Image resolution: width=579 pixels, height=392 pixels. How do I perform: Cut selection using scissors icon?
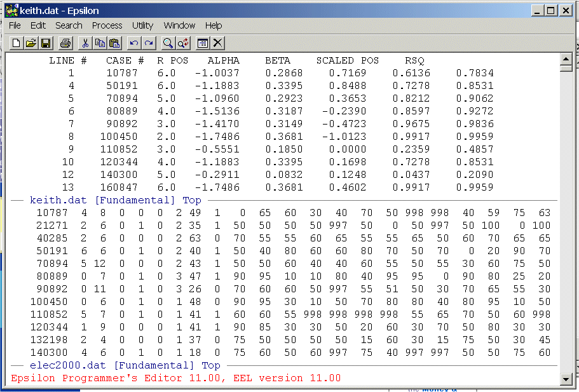[x=85, y=43]
